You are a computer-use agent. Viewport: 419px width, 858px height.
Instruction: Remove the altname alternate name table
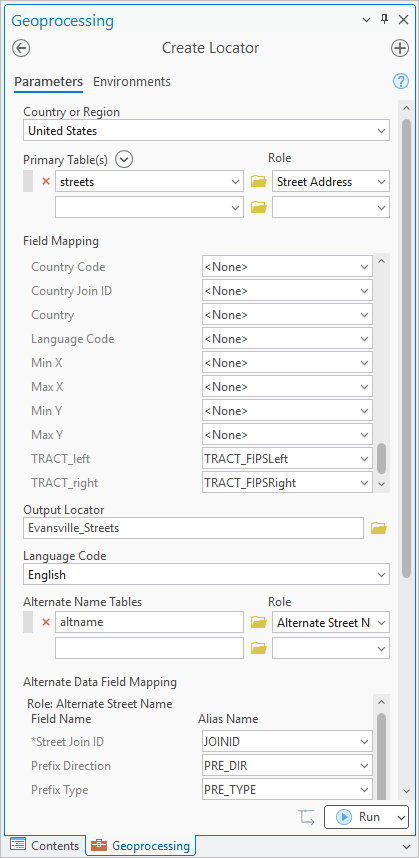[x=46, y=622]
